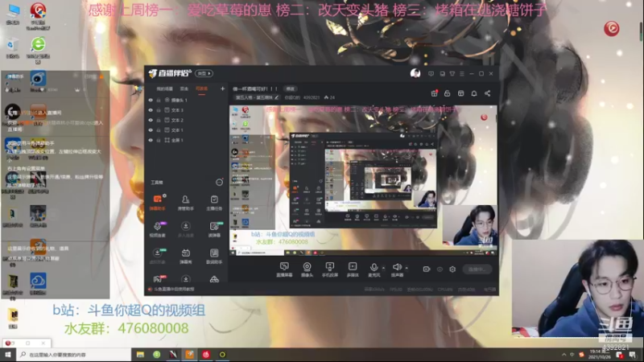Select the 摄像头 1 source row
The height and width of the screenshot is (362, 644).
tap(186, 100)
